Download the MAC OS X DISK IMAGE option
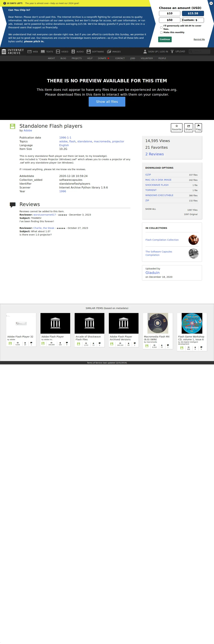The width and height of the screenshot is (214, 644). click(158, 180)
